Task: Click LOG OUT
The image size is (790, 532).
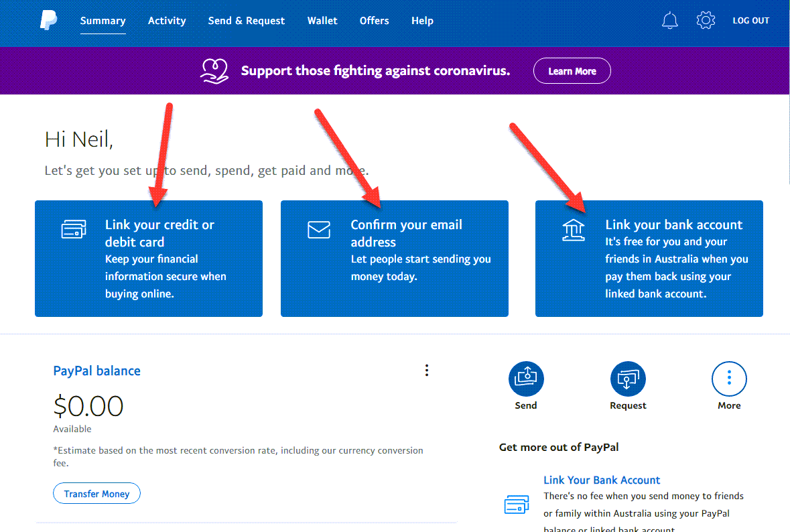Action: coord(750,21)
